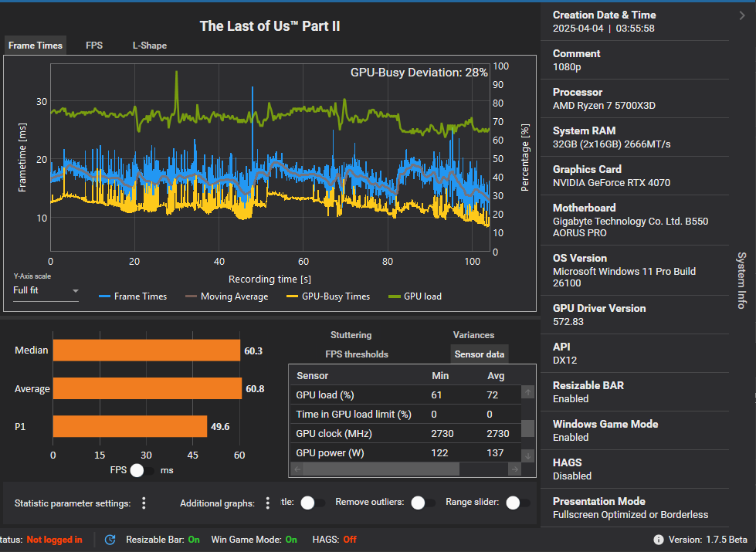
Task: Click the Gigabyte B550 AORUS PRO motherboard value
Action: click(x=631, y=227)
